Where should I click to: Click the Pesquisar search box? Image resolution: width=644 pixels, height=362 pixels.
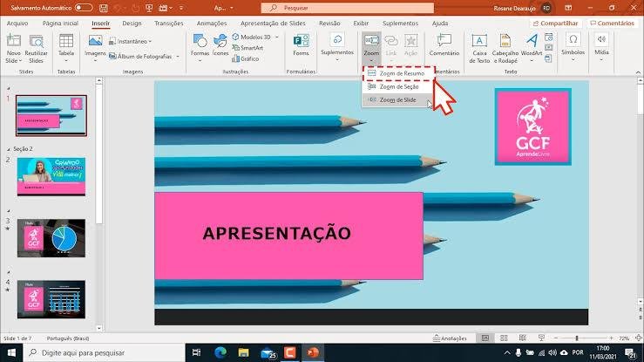pos(348,8)
